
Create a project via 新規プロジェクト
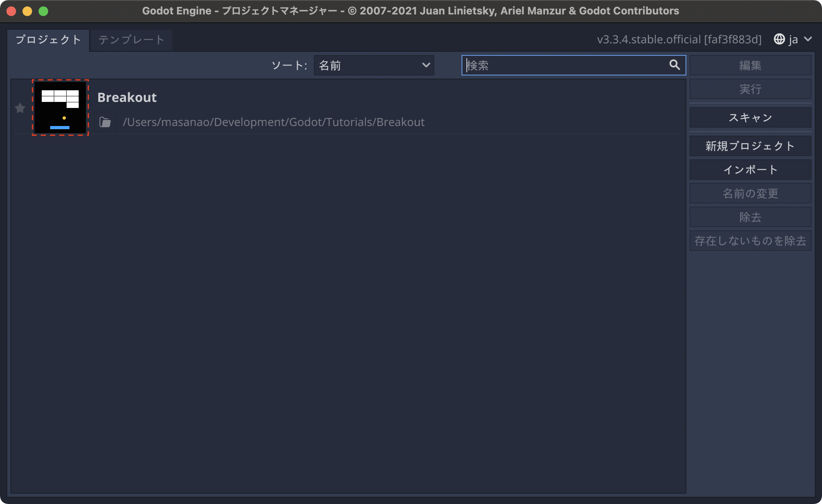750,146
